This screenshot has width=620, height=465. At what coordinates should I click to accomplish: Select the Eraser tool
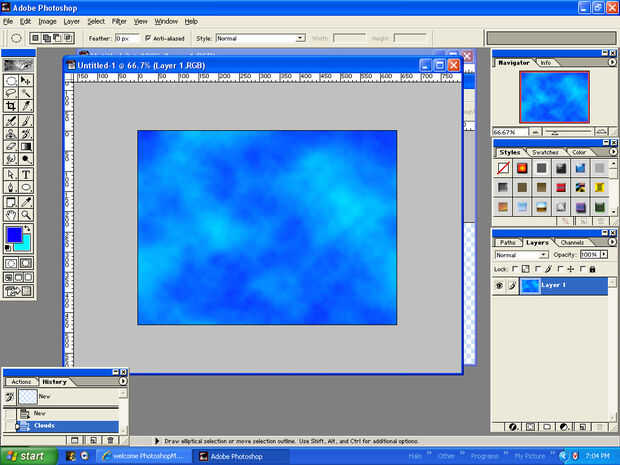(11, 146)
